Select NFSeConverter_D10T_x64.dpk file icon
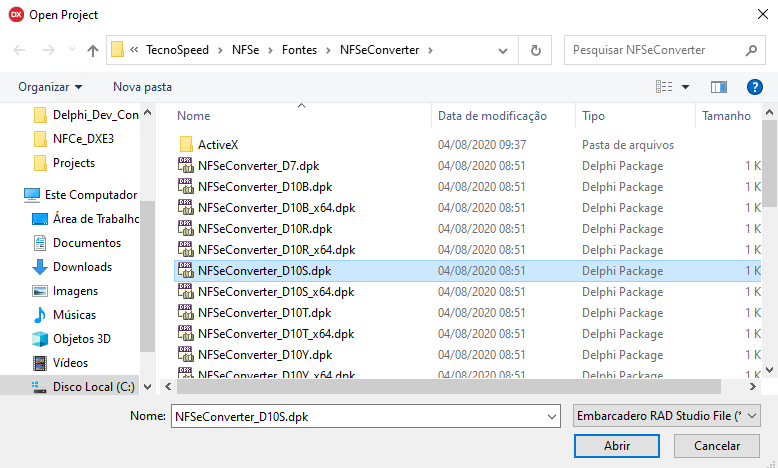The image size is (778, 468). point(186,334)
